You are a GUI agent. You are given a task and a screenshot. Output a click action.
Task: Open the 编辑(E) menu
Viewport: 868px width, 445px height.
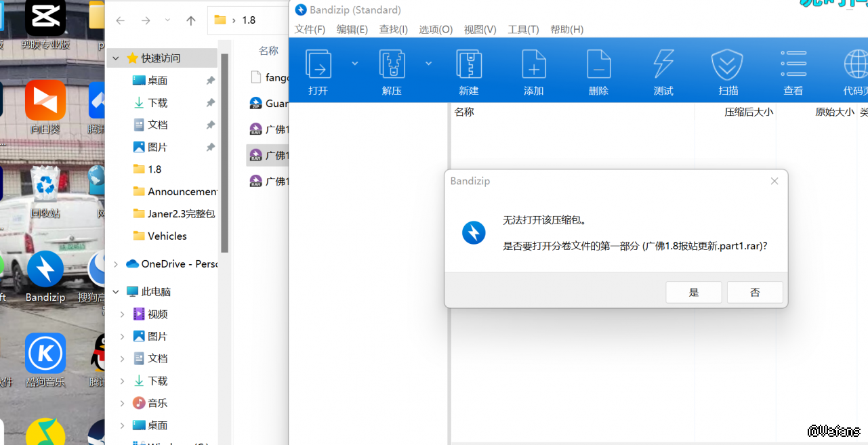(x=352, y=29)
